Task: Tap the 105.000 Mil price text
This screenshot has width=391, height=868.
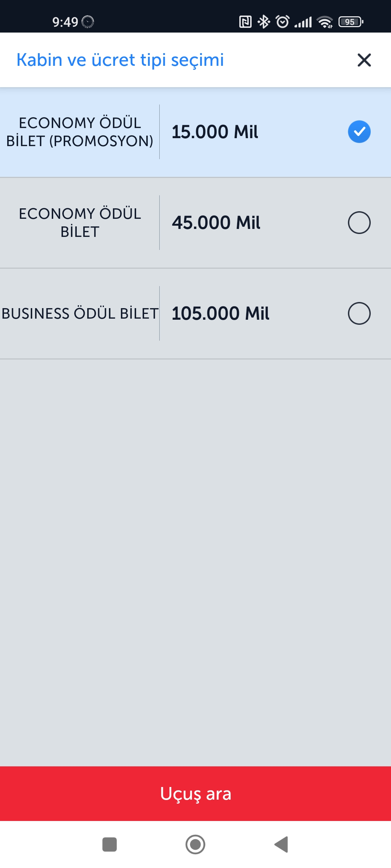Action: [x=220, y=313]
